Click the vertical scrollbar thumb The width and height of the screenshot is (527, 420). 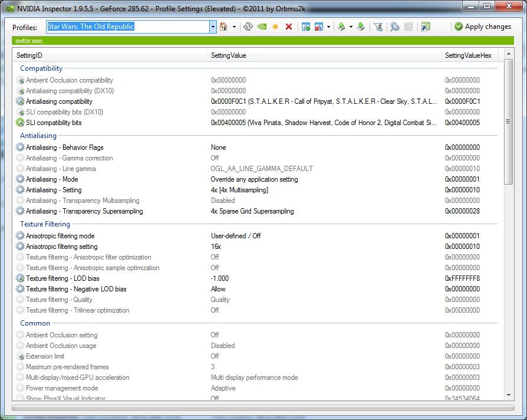click(x=509, y=122)
